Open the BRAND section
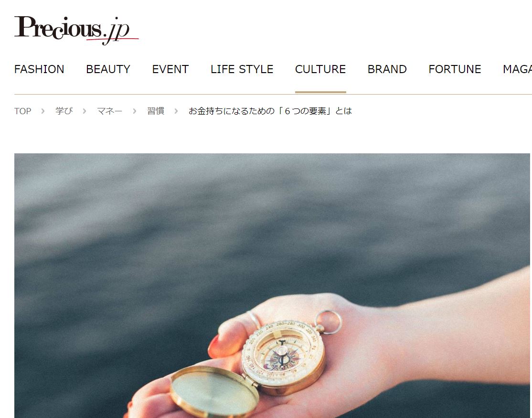 [x=387, y=69]
